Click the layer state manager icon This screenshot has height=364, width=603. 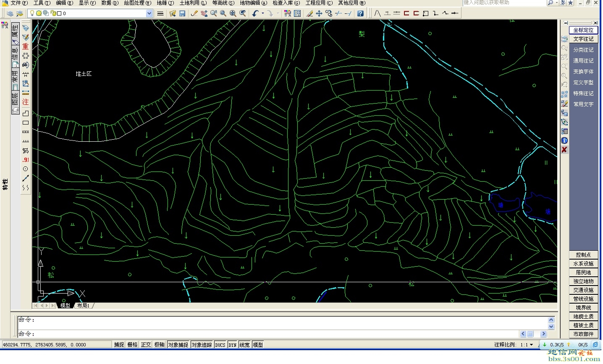pyautogui.click(x=20, y=13)
